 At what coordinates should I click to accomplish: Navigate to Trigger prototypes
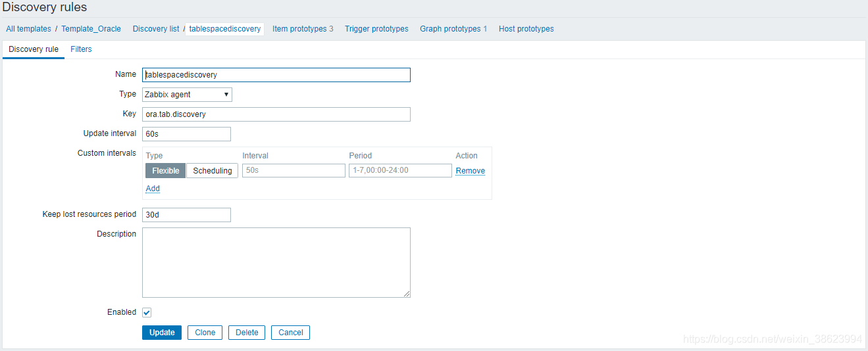point(376,29)
